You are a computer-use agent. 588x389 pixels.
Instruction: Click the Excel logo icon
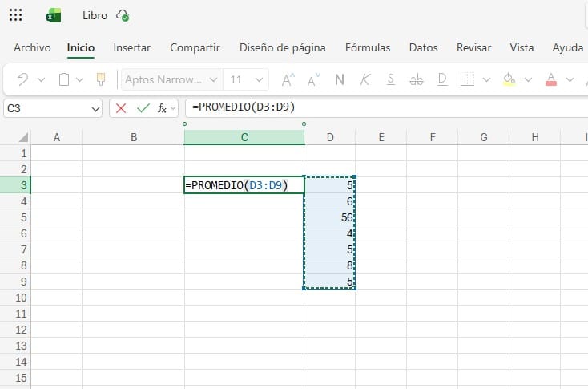(x=54, y=15)
